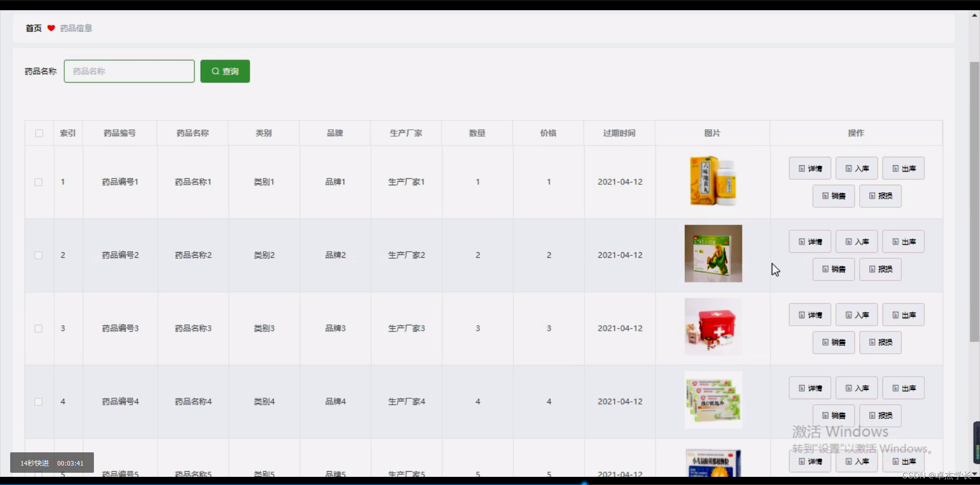Open the 首页 breadcrumb link
980x485 pixels.
point(33,28)
